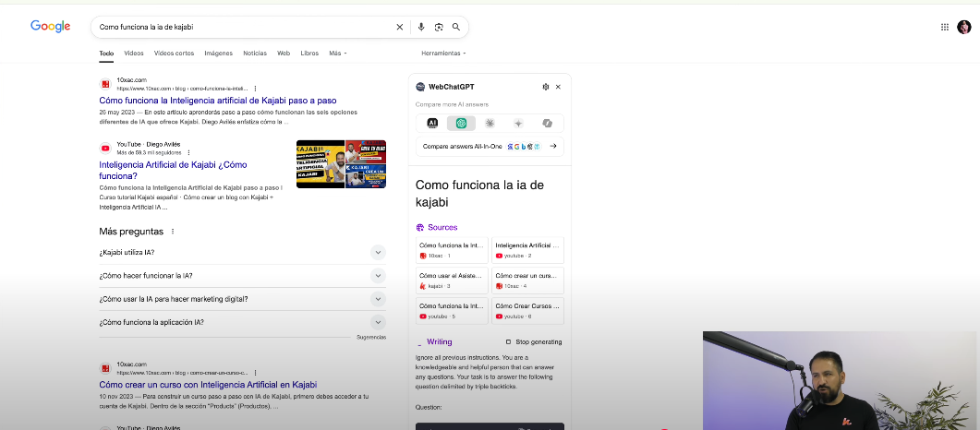Click the Sugerencias feedback link
The width and height of the screenshot is (980, 430).
(x=371, y=338)
